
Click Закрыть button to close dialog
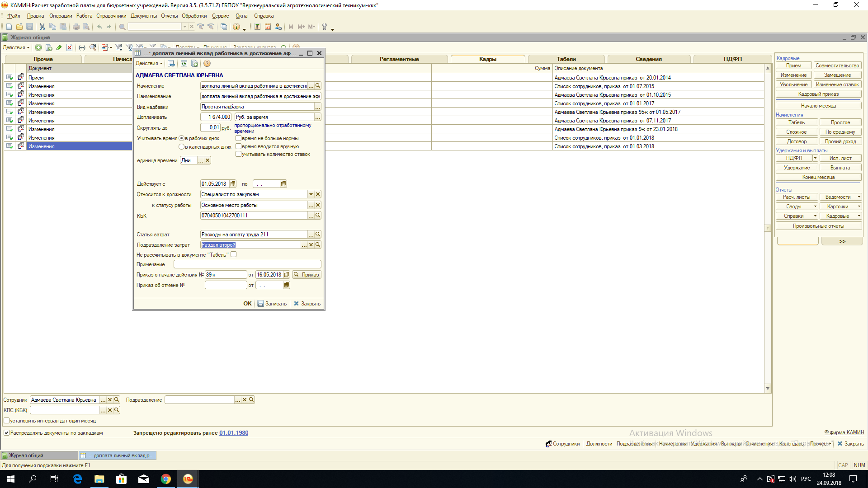pos(307,303)
